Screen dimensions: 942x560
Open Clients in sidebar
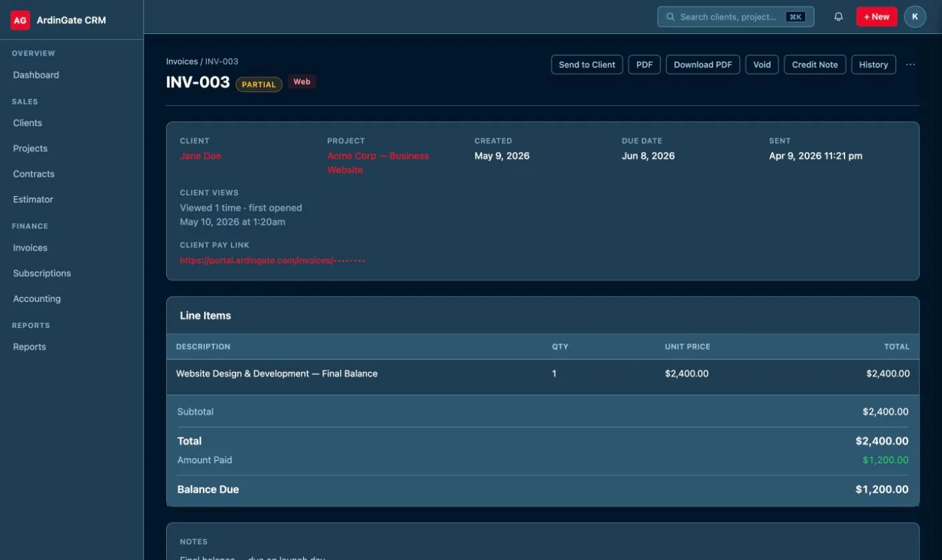pyautogui.click(x=27, y=123)
